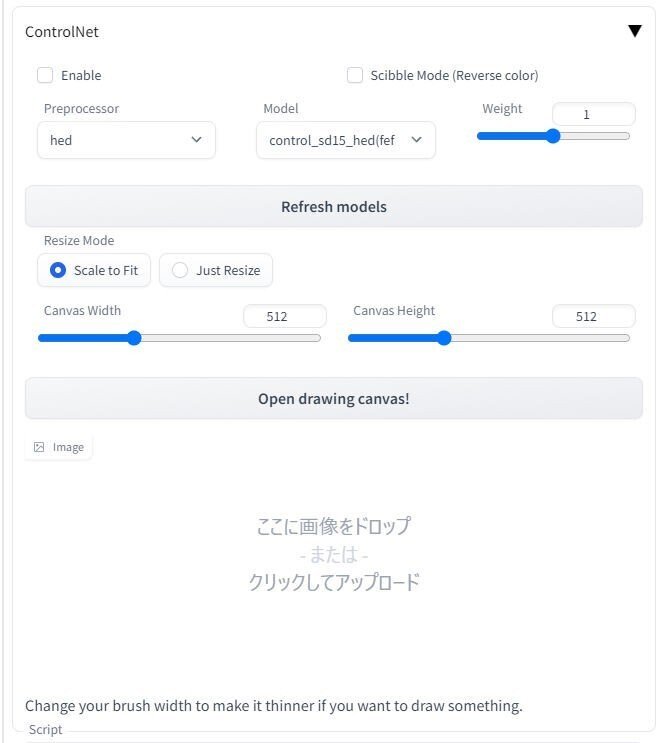Click the Weight number field
663x743 pixels.
593,114
